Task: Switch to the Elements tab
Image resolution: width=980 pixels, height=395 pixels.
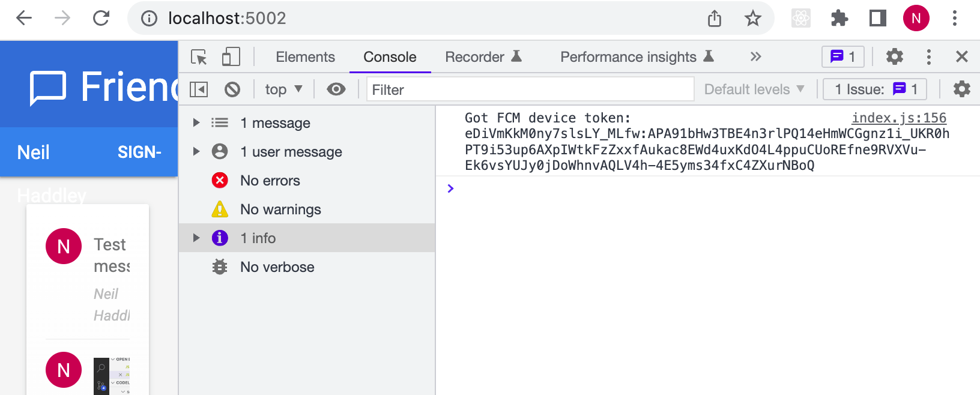Action: [305, 57]
